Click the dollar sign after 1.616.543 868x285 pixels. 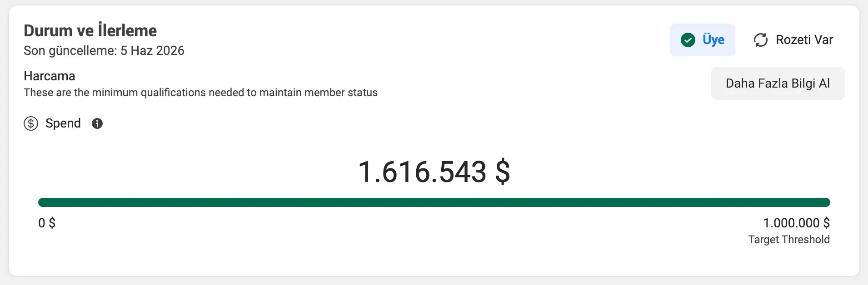point(503,172)
